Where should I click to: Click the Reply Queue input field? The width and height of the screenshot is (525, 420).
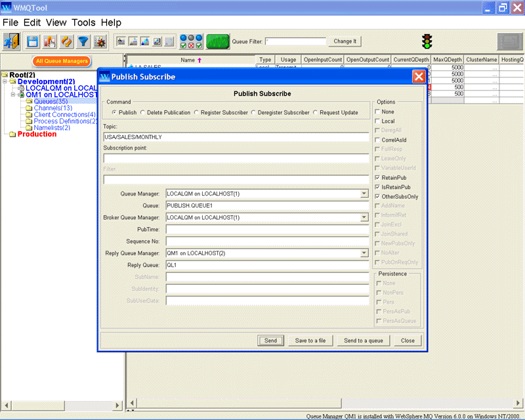tap(267, 265)
